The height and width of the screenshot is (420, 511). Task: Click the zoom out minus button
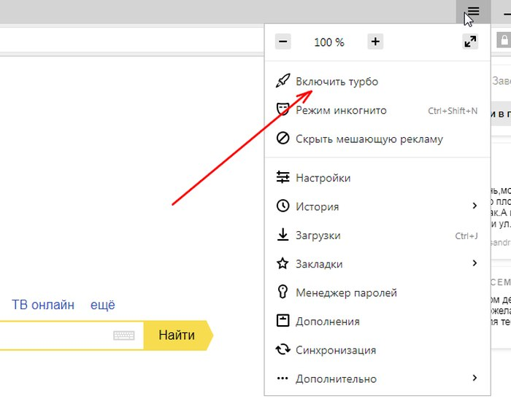(283, 42)
